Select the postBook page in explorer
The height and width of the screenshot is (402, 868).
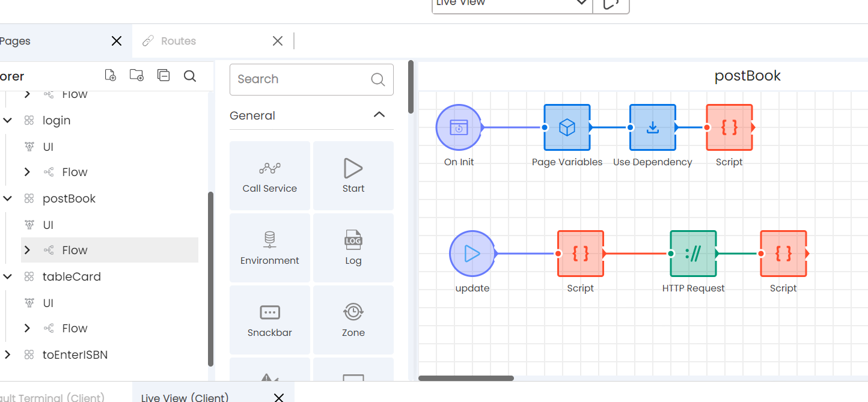69,198
